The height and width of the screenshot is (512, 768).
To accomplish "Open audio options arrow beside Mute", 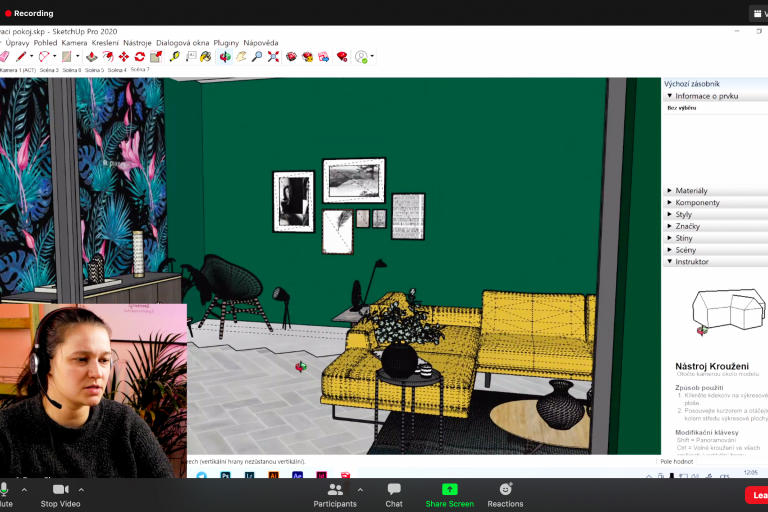I will [23, 490].
